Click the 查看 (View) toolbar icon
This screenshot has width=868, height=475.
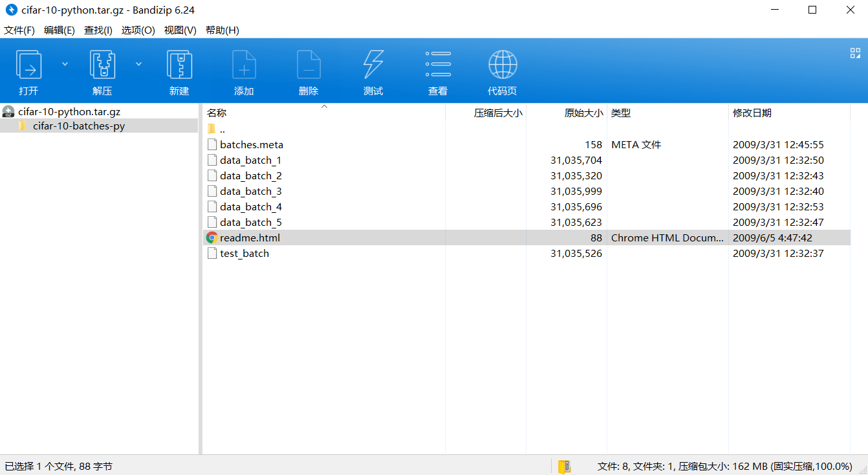[x=438, y=71]
